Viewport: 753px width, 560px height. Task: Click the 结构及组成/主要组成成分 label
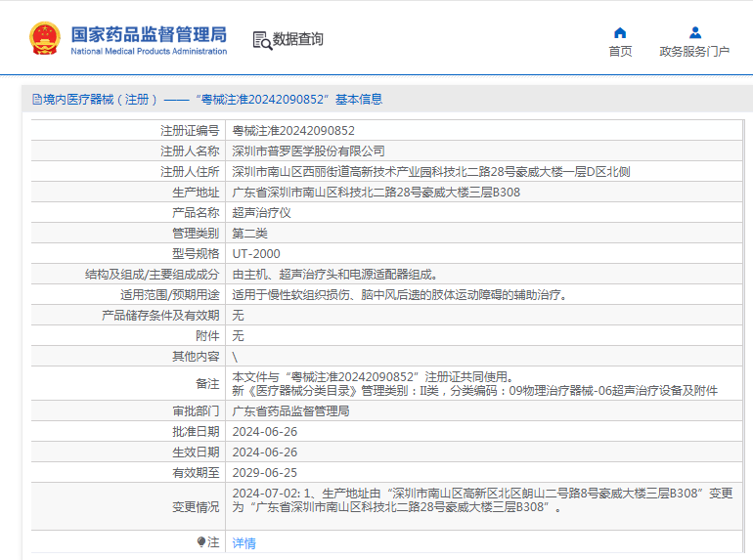click(152, 275)
